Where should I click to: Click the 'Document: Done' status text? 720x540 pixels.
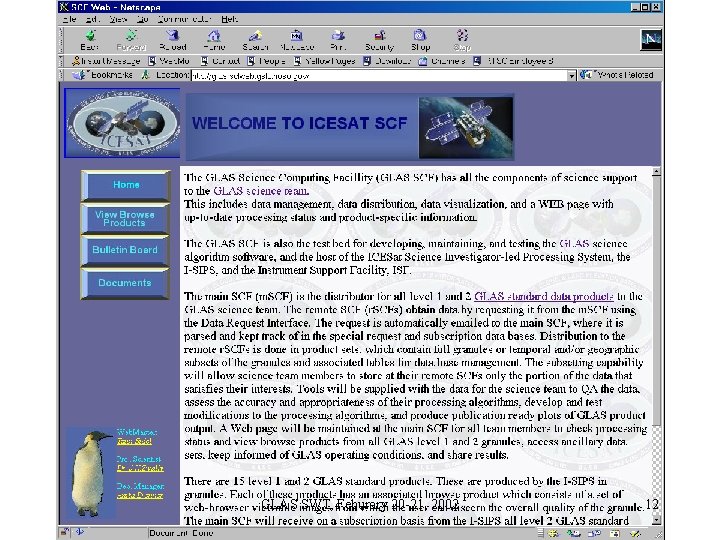click(x=181, y=533)
